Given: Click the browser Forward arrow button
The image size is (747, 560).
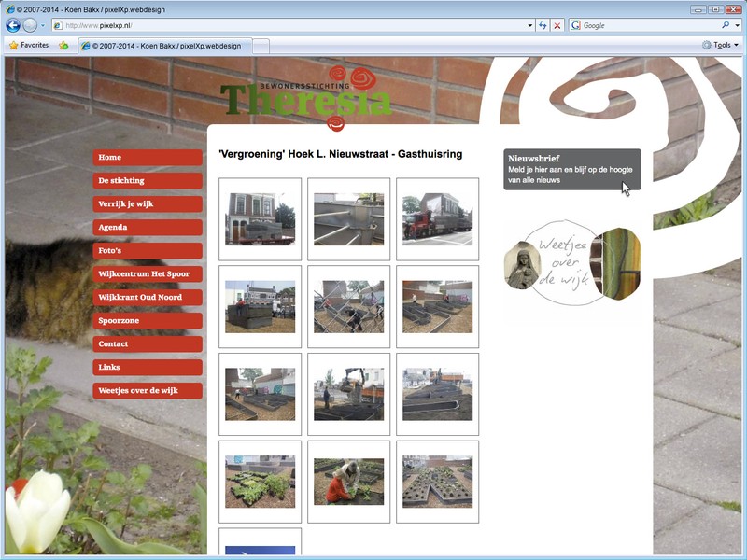Looking at the screenshot, I should click(x=30, y=25).
